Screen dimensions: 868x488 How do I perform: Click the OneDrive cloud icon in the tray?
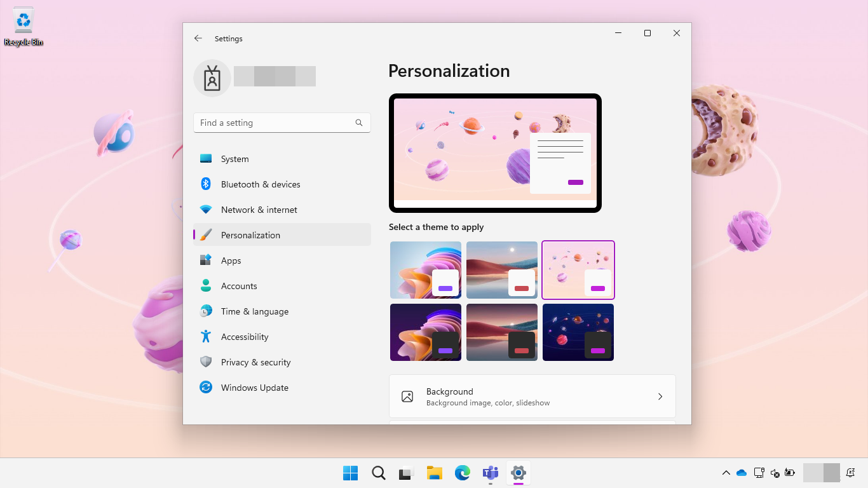click(x=741, y=473)
